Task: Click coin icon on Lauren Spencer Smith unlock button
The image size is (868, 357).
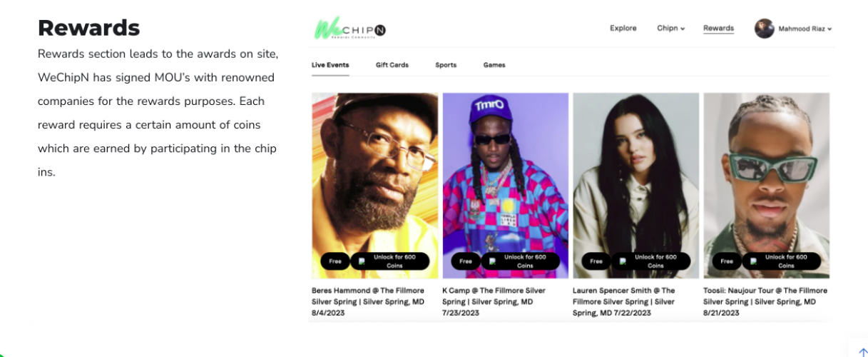Action: point(623,261)
